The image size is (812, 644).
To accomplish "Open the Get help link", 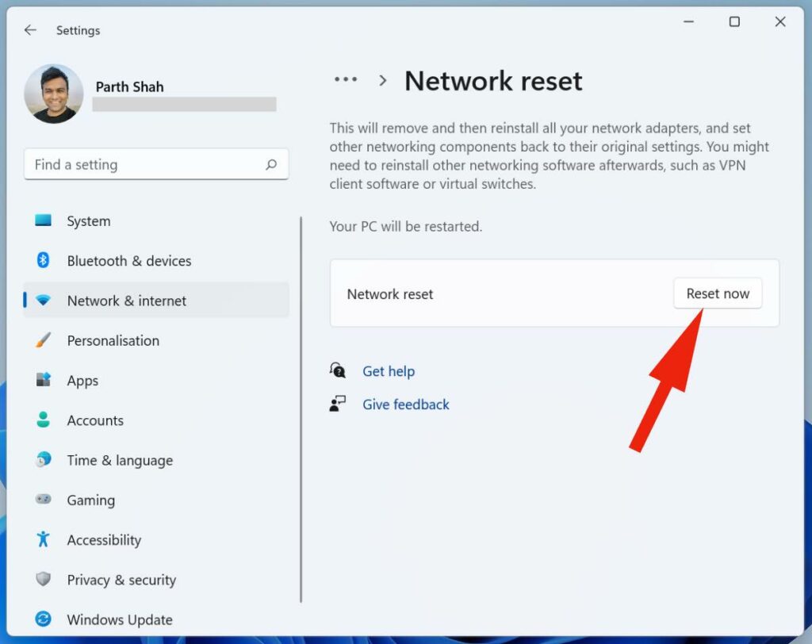I will click(x=388, y=371).
